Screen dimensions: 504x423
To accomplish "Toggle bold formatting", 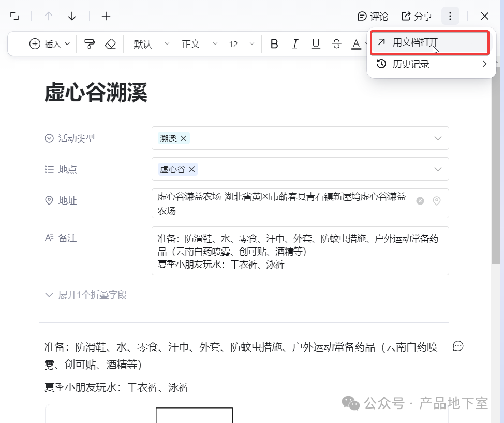I will click(274, 44).
